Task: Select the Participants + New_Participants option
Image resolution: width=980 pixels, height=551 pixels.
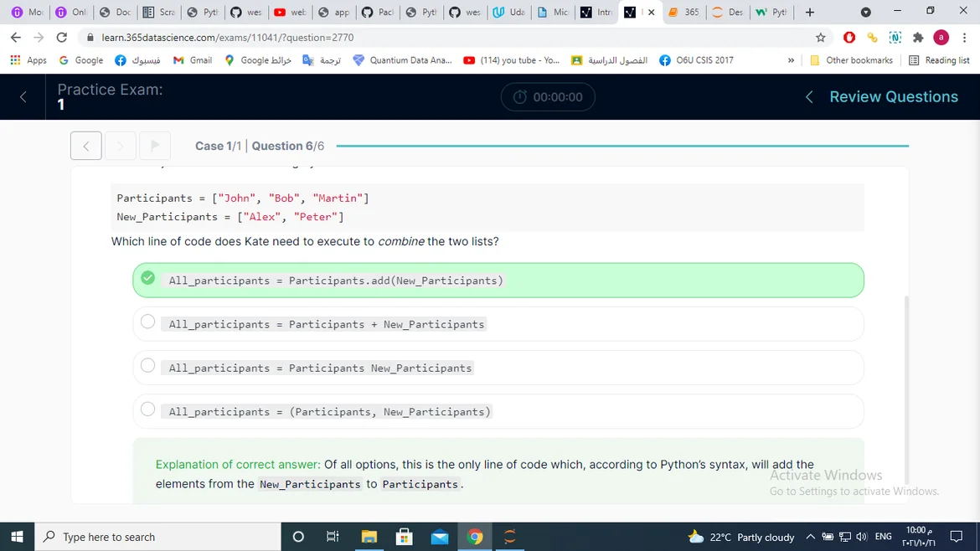Action: [148, 323]
